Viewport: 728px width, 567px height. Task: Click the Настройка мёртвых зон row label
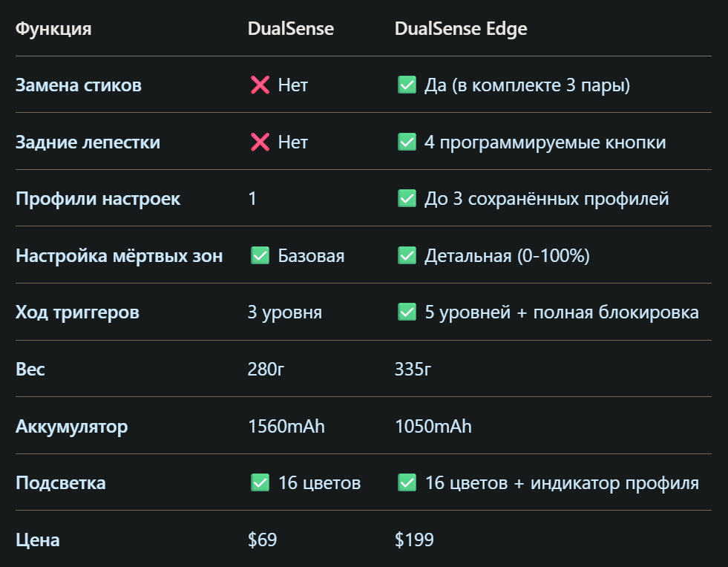pyautogui.click(x=119, y=256)
